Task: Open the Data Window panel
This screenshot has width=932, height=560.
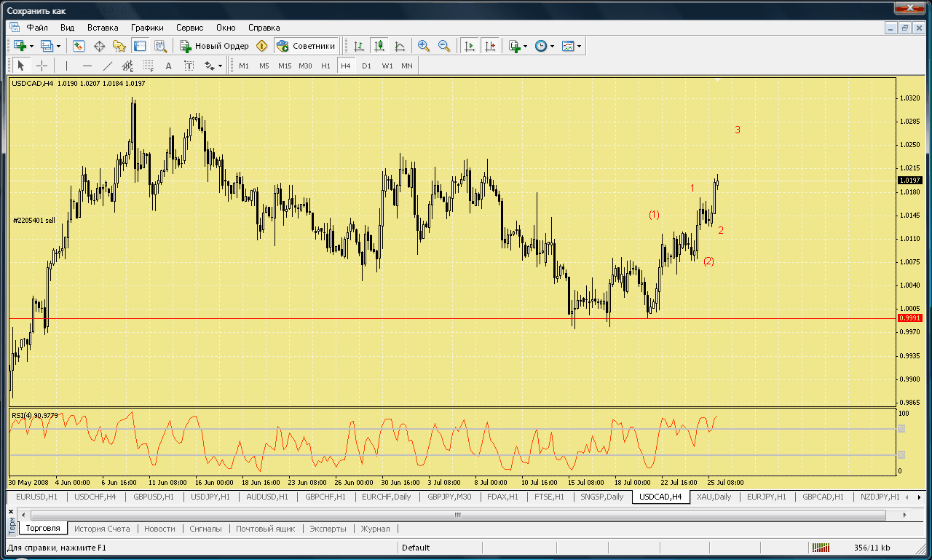Action: click(x=99, y=46)
